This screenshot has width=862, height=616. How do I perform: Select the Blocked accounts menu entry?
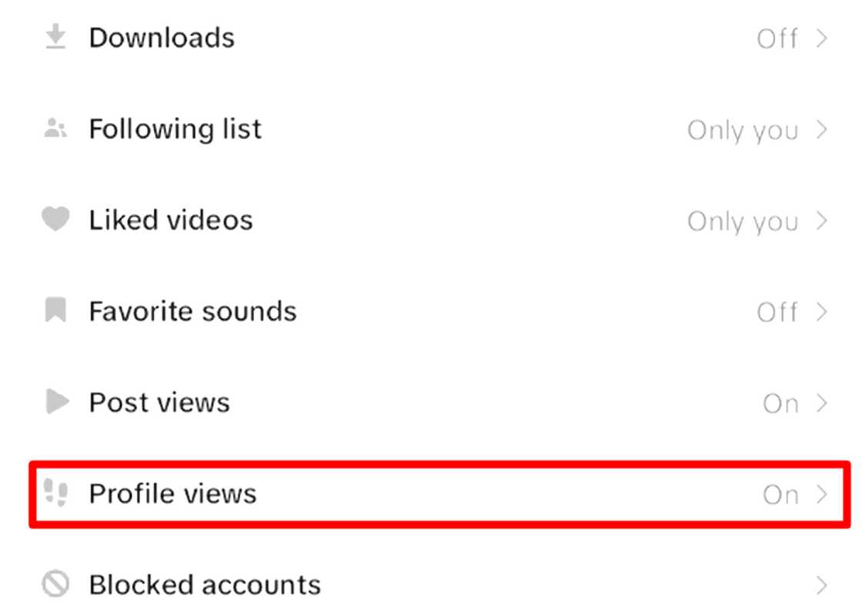tap(205, 584)
